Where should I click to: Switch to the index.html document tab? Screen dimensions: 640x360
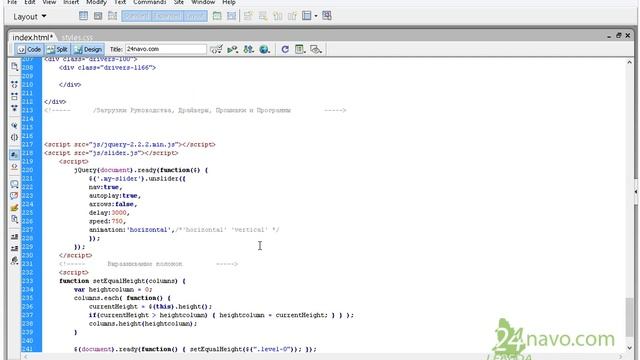(x=33, y=37)
